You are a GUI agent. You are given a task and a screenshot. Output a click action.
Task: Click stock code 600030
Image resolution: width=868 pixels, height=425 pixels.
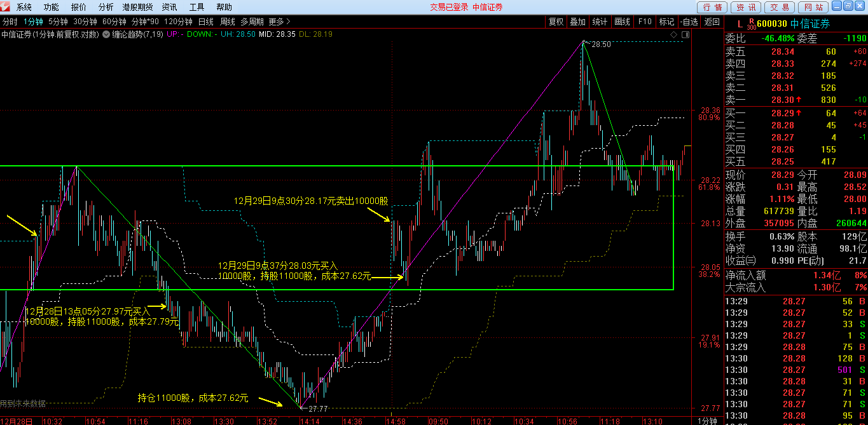coord(773,24)
